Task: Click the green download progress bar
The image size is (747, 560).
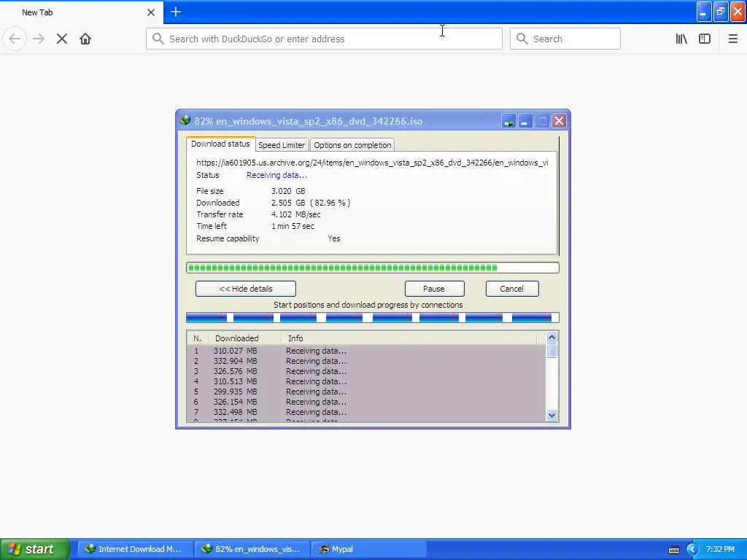Action: coord(373,268)
